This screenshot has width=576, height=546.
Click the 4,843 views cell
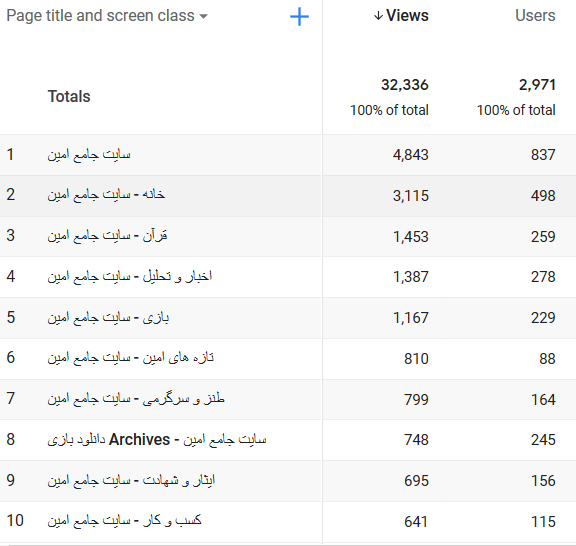tap(411, 155)
